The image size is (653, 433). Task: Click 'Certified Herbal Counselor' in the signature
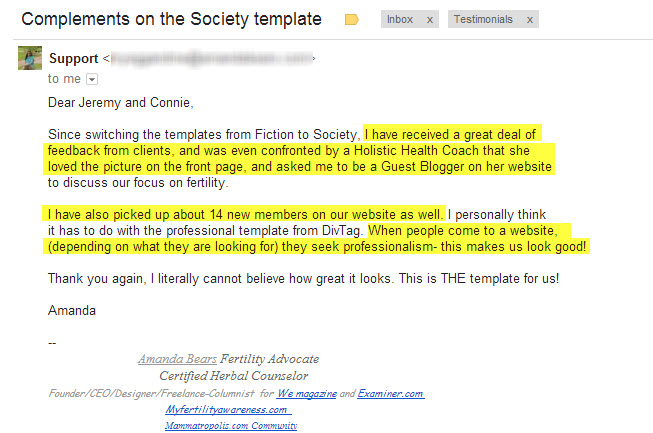[x=234, y=376]
